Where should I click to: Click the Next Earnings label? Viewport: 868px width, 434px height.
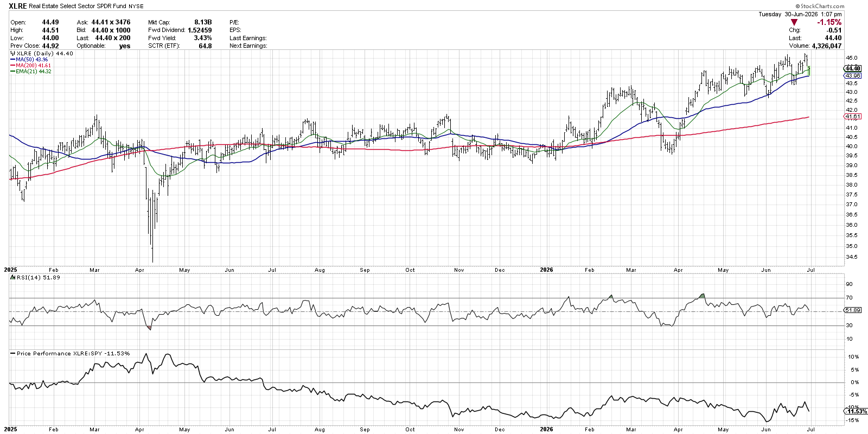[x=248, y=46]
